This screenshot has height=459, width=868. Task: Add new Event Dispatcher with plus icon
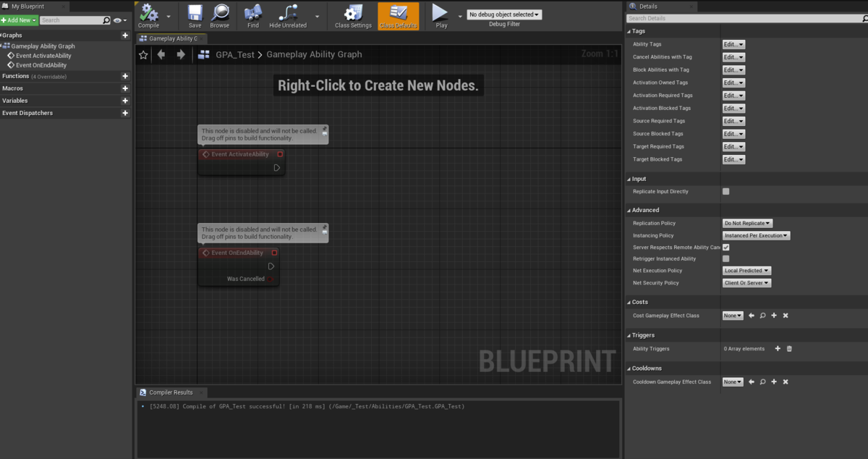point(125,113)
